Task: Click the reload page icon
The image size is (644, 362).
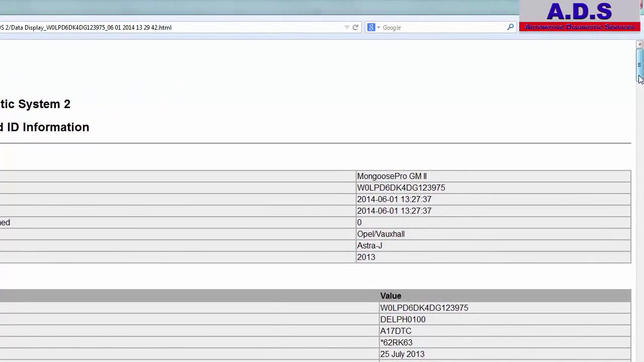Action: (x=355, y=28)
